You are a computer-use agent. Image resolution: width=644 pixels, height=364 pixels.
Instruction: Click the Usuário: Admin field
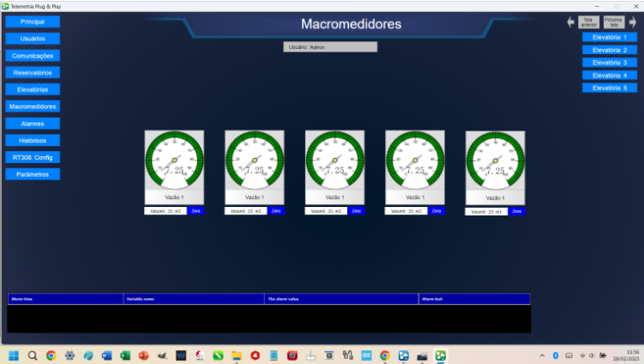click(330, 47)
